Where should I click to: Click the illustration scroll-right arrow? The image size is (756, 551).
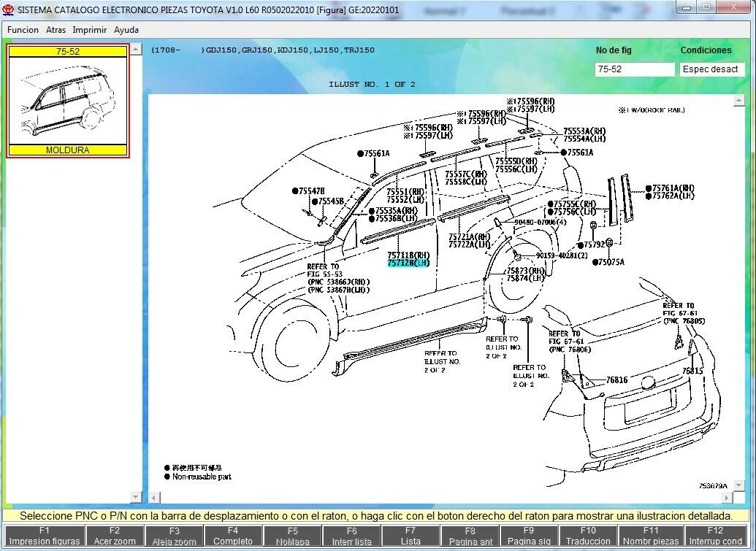(x=727, y=498)
